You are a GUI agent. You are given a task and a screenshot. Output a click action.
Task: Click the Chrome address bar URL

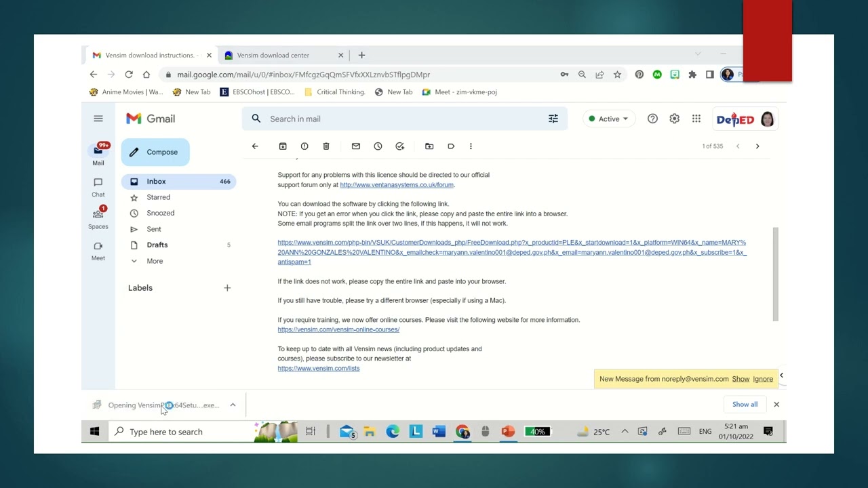304,75
